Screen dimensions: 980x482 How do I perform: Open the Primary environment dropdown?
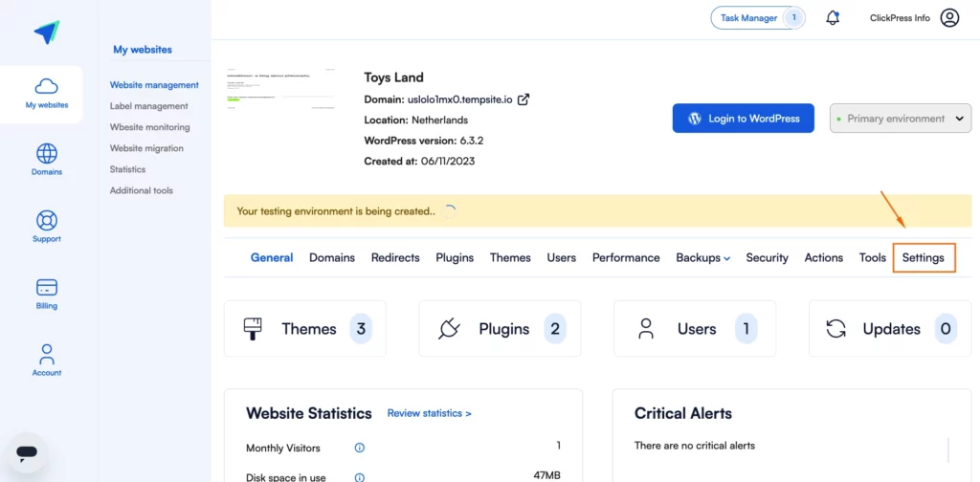tap(901, 118)
